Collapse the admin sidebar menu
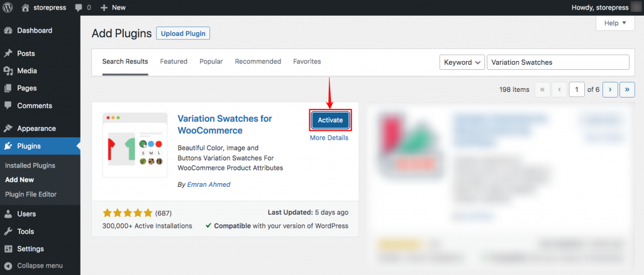The height and width of the screenshot is (275, 644). (x=39, y=265)
